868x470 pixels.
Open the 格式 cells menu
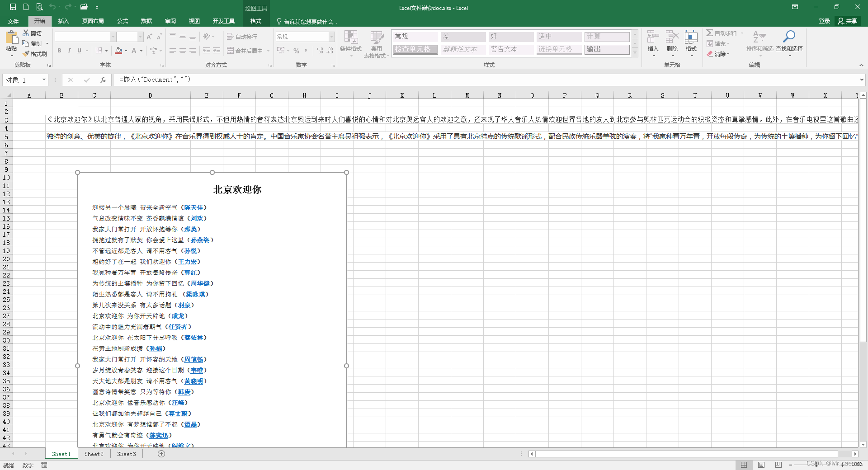[x=691, y=43]
